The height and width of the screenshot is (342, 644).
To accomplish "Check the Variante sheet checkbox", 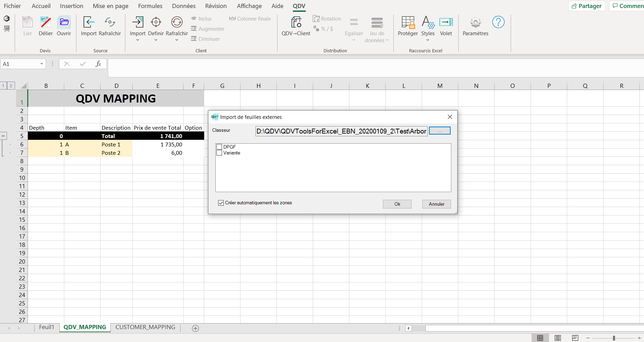I will pos(219,153).
